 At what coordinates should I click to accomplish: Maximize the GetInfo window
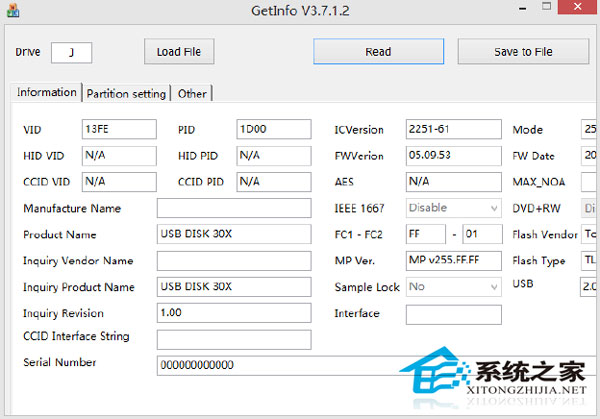(546, 7)
